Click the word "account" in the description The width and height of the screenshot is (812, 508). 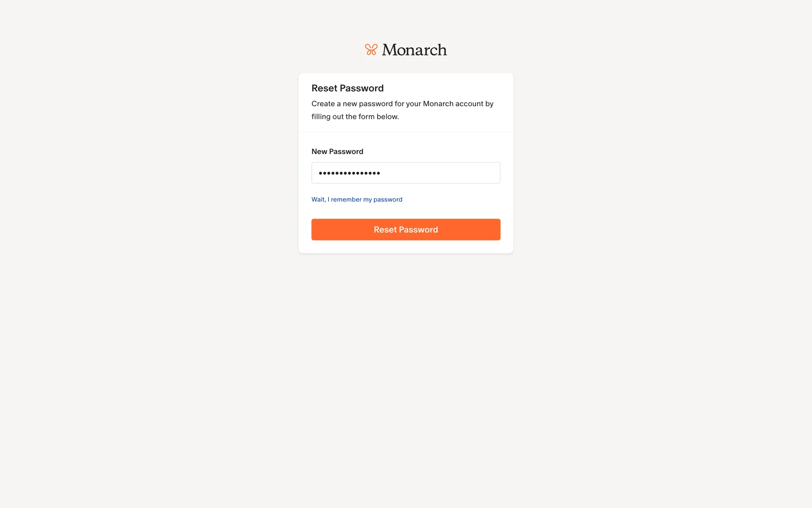coord(469,104)
